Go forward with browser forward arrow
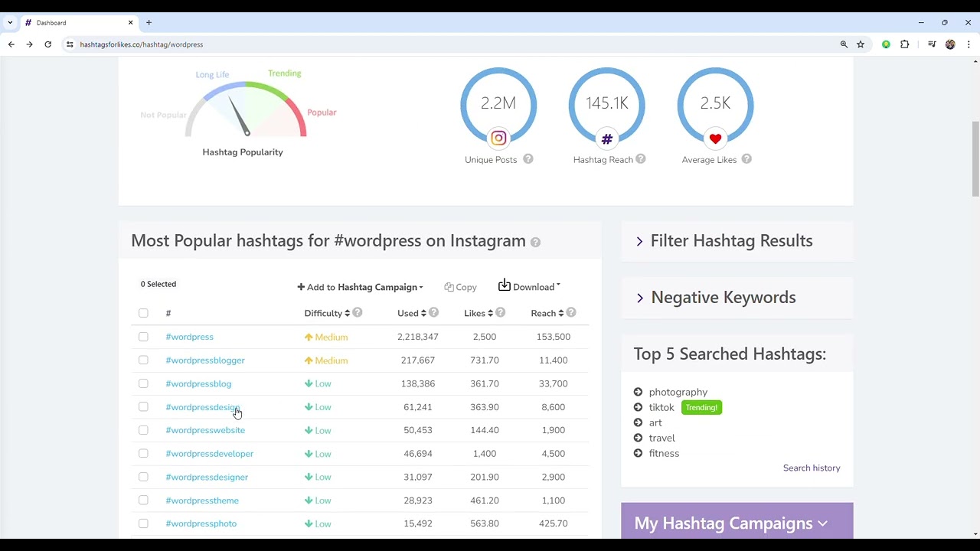This screenshot has height=551, width=980. point(29,44)
